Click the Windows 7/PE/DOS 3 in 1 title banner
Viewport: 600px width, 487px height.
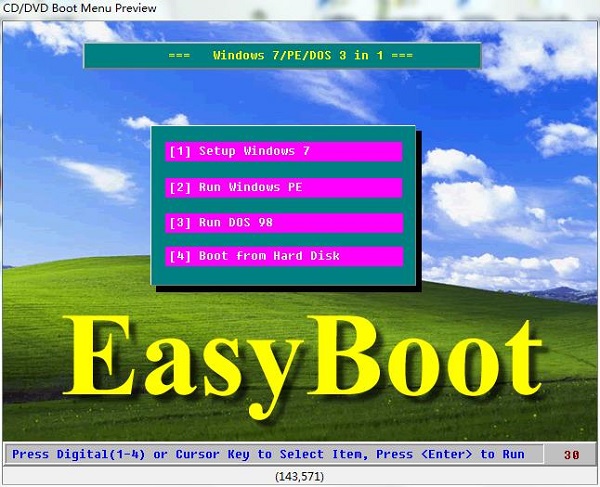tap(282, 56)
